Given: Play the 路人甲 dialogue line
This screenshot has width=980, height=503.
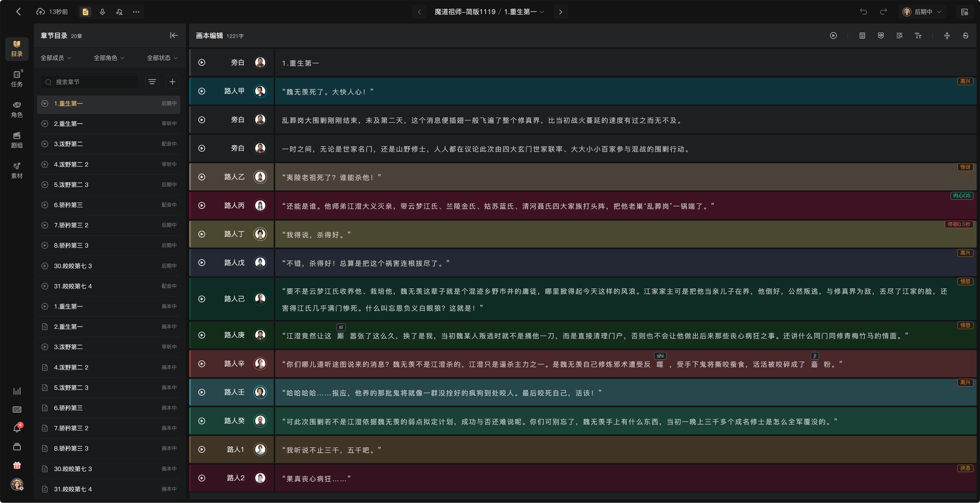Looking at the screenshot, I should pos(202,91).
